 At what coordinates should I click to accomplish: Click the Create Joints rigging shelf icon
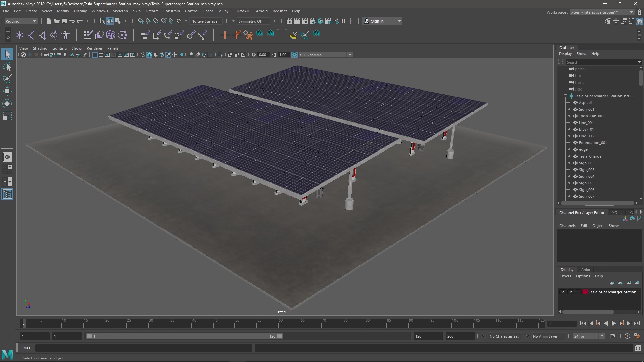tap(31, 35)
